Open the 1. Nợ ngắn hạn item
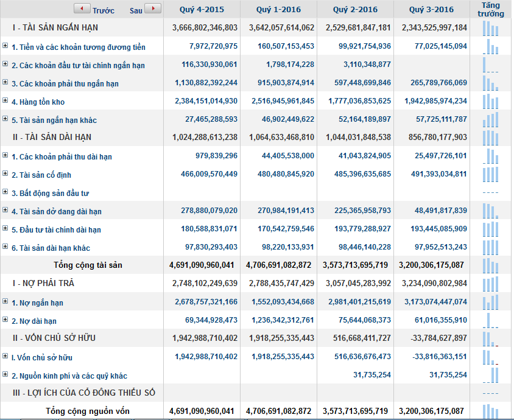 coord(37,303)
